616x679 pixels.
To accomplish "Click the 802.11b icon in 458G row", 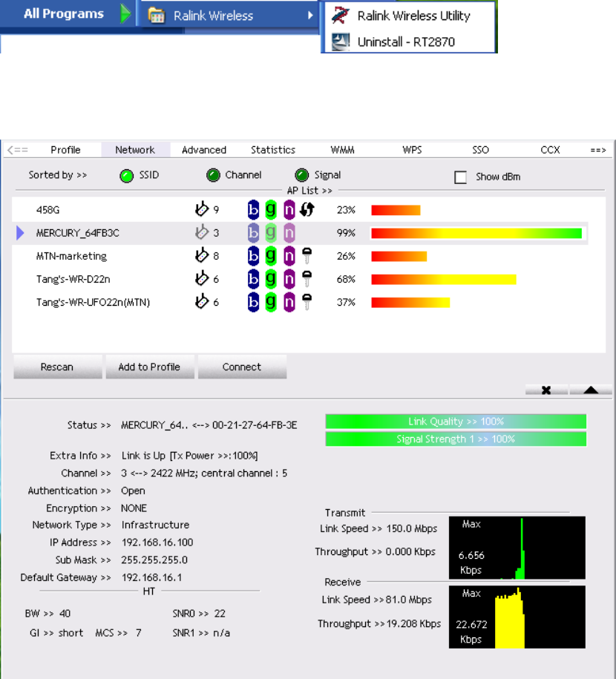I will (253, 209).
